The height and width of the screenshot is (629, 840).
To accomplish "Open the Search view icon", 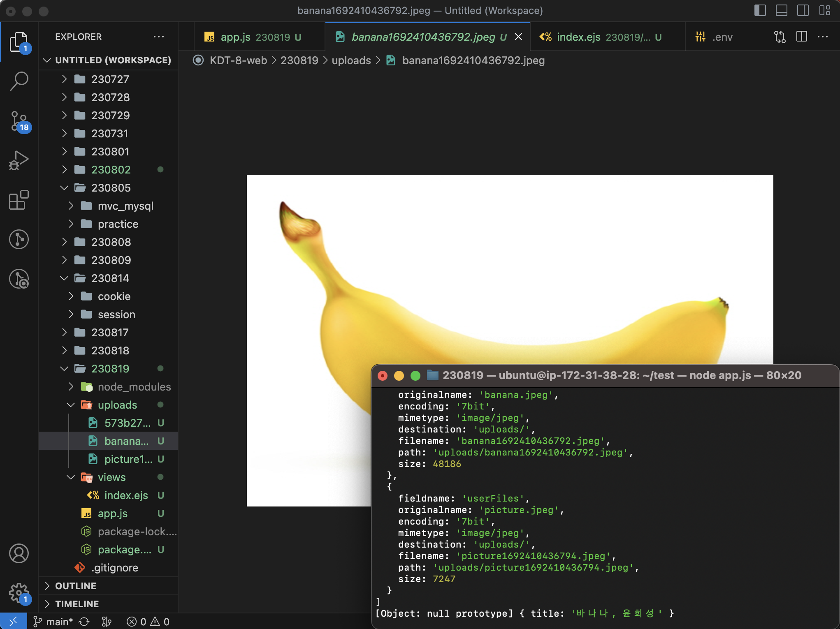I will click(x=19, y=81).
